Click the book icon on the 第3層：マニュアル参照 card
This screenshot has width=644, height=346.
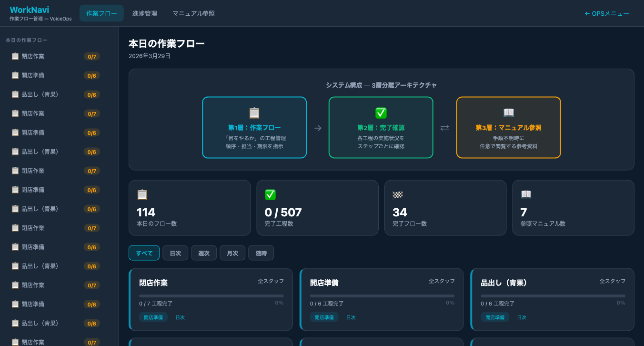[508, 112]
